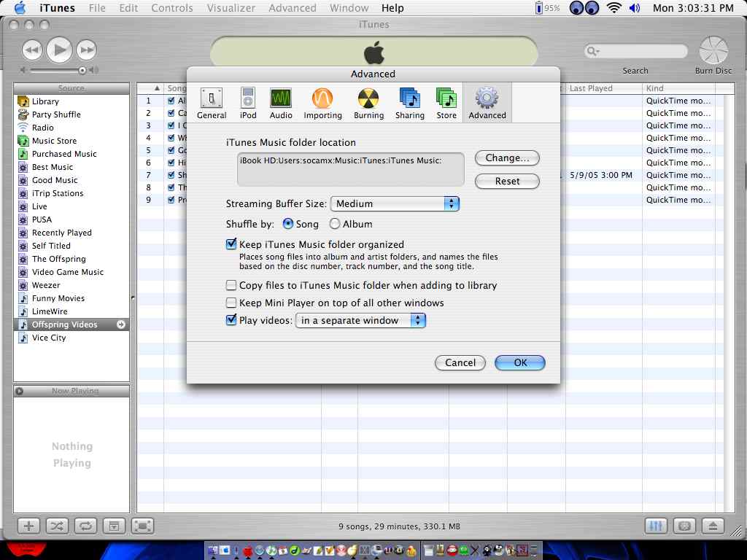Enable Copy files to iTunes Music folder
The width and height of the screenshot is (747, 560).
pos(231,285)
